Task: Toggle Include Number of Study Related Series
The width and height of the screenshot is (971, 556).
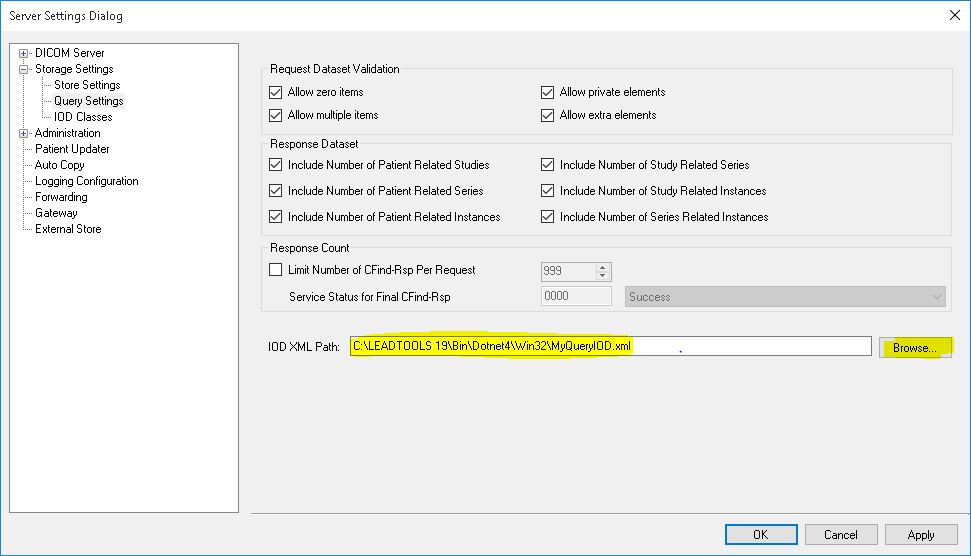Action: (547, 165)
